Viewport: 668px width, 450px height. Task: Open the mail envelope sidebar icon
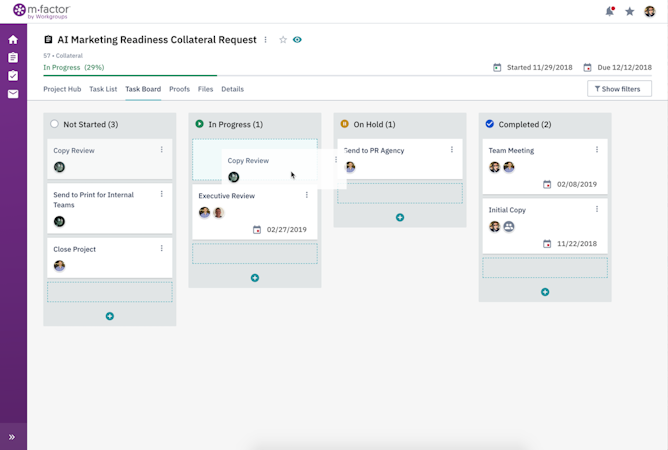click(x=13, y=94)
